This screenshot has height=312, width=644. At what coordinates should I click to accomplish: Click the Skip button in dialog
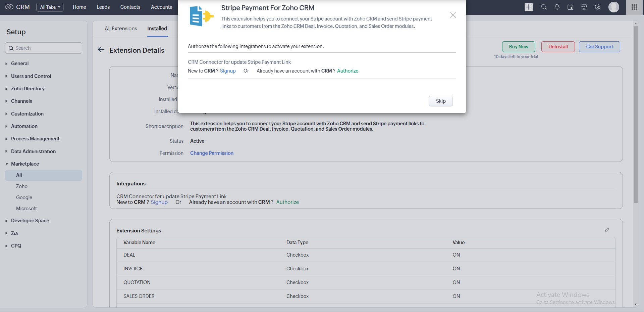441,101
